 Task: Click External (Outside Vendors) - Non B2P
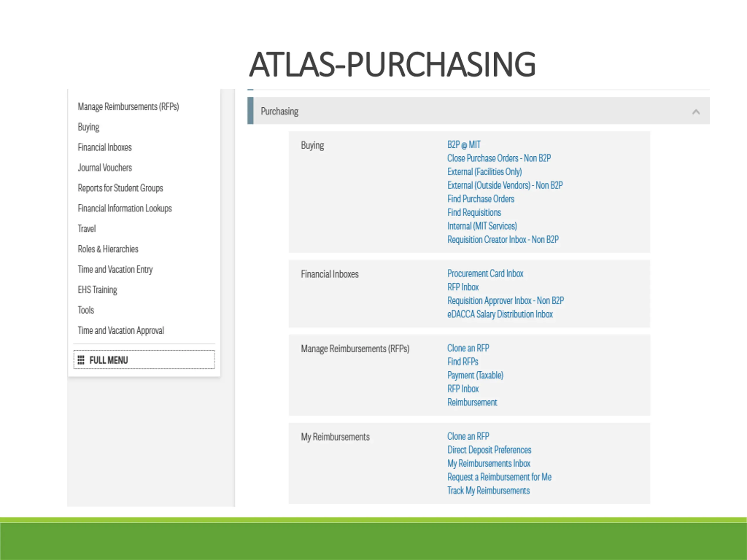505,185
